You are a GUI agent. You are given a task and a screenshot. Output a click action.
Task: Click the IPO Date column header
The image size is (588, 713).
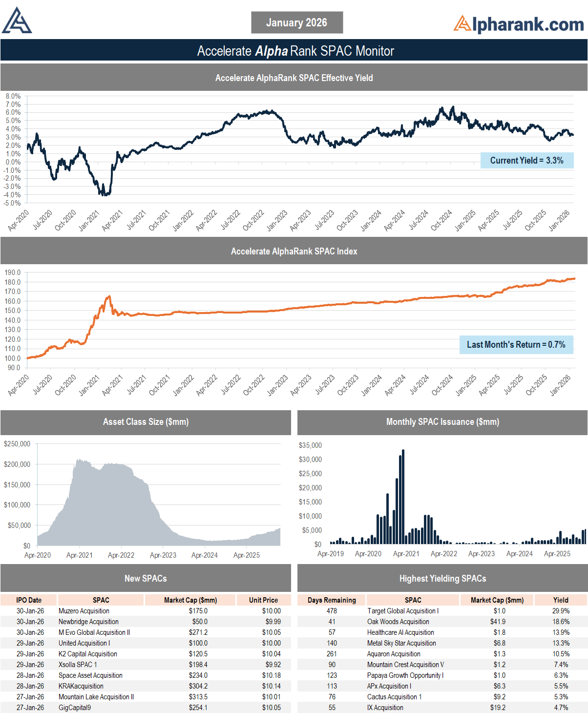coord(29,600)
